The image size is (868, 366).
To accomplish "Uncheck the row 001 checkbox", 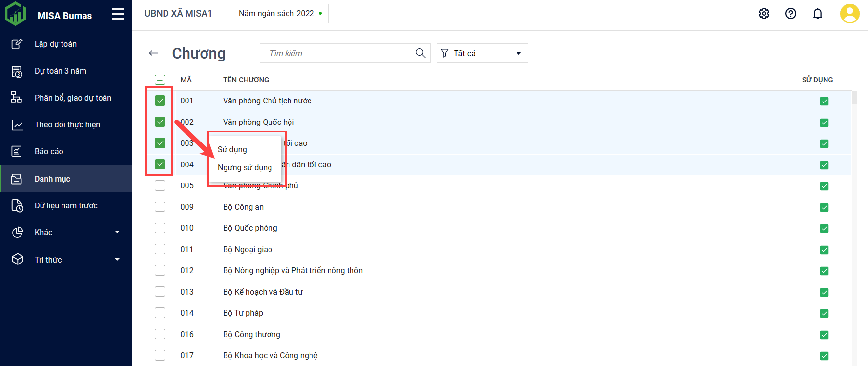I will pos(160,101).
